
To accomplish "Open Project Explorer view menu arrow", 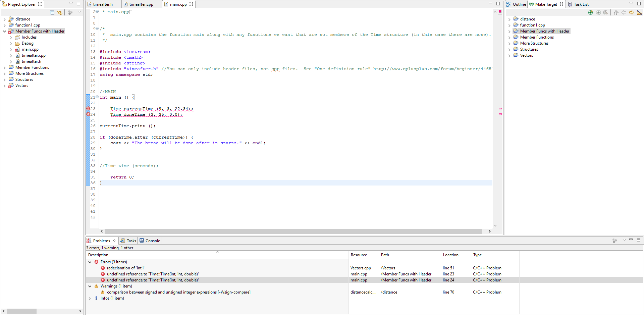I will pyautogui.click(x=80, y=12).
